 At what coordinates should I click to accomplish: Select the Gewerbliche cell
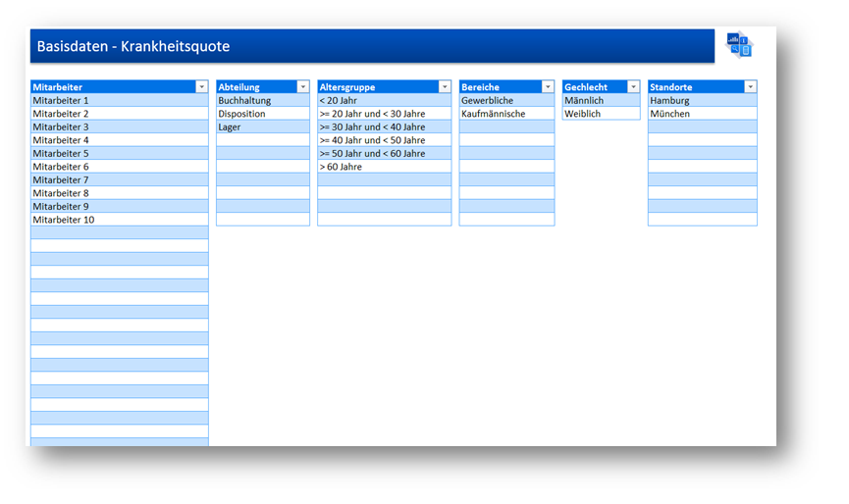click(x=505, y=100)
